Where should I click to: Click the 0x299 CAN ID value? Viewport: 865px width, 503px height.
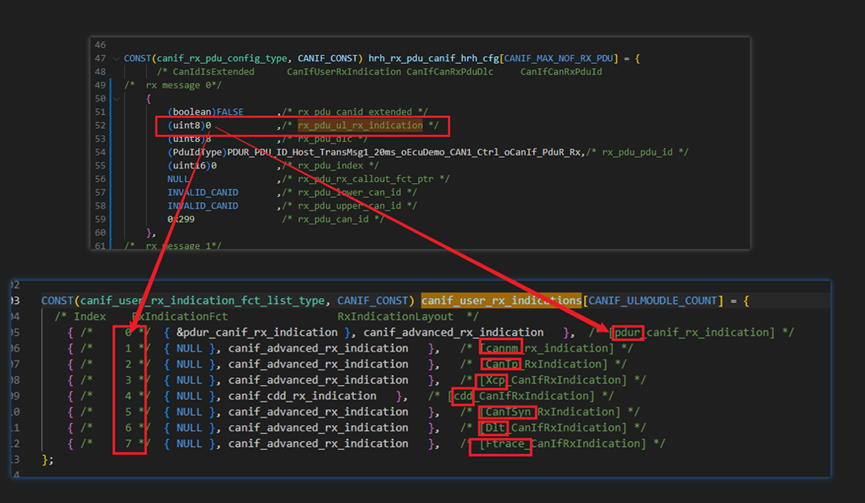pos(181,220)
